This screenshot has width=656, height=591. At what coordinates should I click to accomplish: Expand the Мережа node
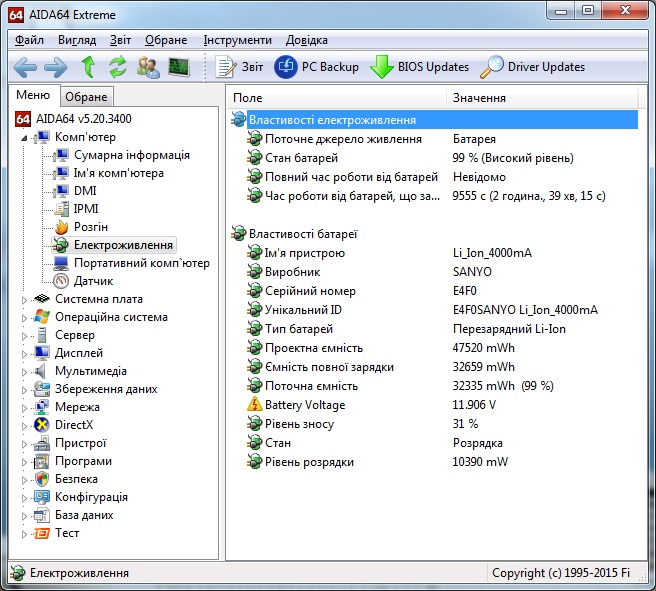click(x=24, y=407)
